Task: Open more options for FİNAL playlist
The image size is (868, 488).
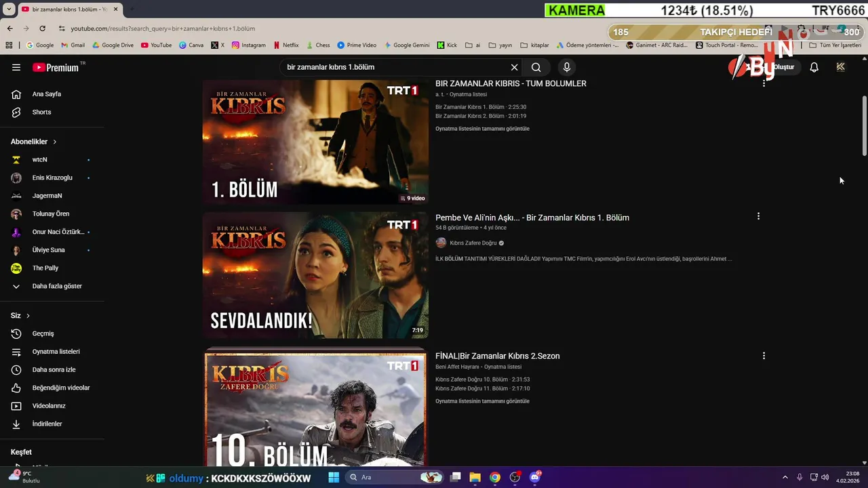Action: click(x=764, y=356)
